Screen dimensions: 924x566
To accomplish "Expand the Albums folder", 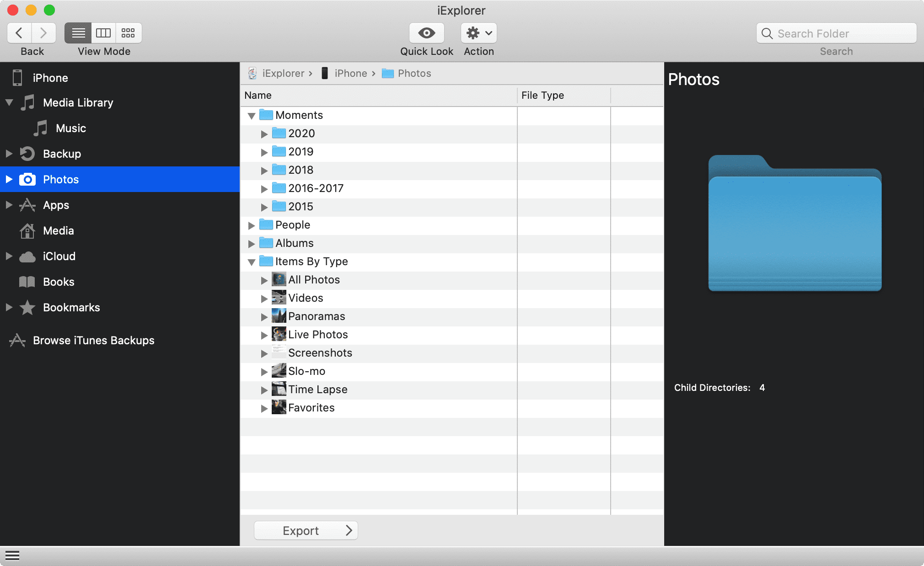I will click(251, 244).
